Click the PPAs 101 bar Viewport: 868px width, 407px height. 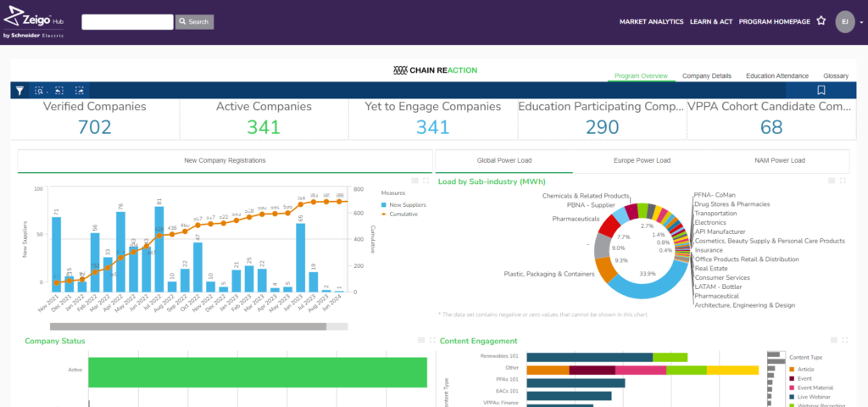(576, 383)
